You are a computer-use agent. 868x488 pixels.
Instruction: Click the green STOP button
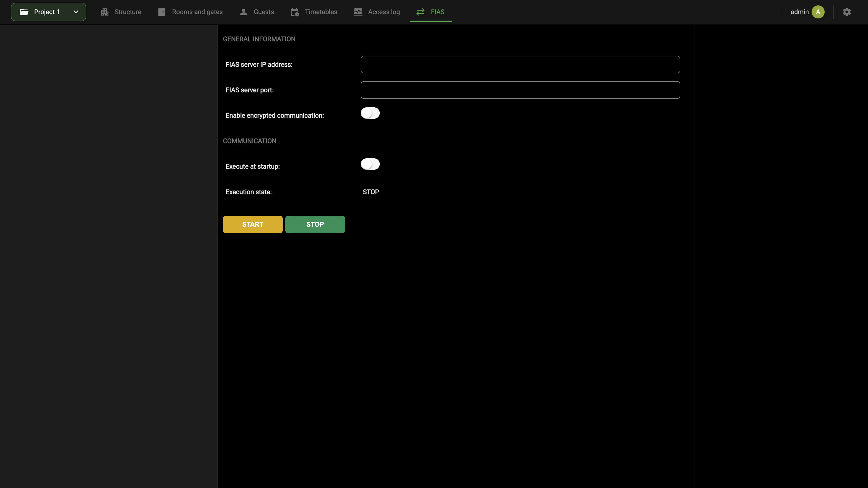tap(315, 224)
